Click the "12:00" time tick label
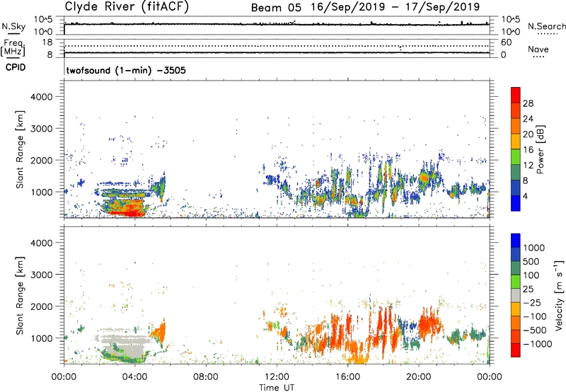566x392 pixels. point(277,377)
